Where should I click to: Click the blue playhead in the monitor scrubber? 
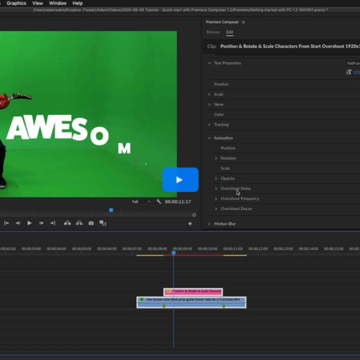[x=111, y=210]
